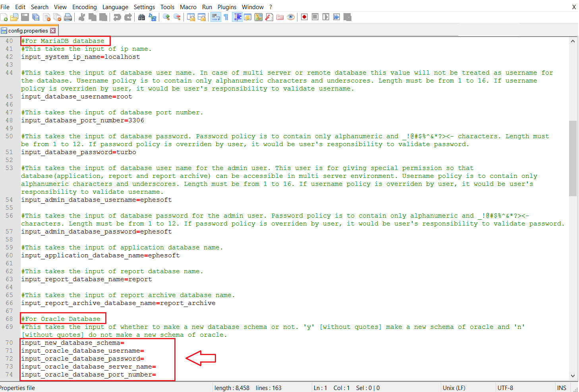Click the Save Recorded Macro icon
The width and height of the screenshot is (579, 392).
[347, 17]
